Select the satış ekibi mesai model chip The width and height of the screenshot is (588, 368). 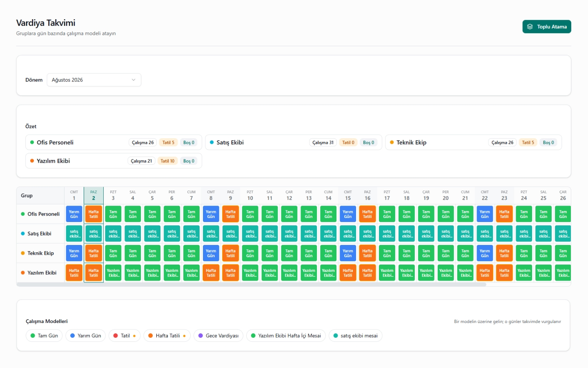pyautogui.click(x=356, y=336)
